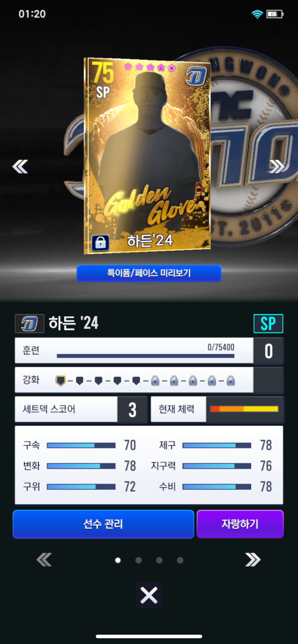Go to next page with bottom right arrows
This screenshot has height=644, width=298.
253,560
